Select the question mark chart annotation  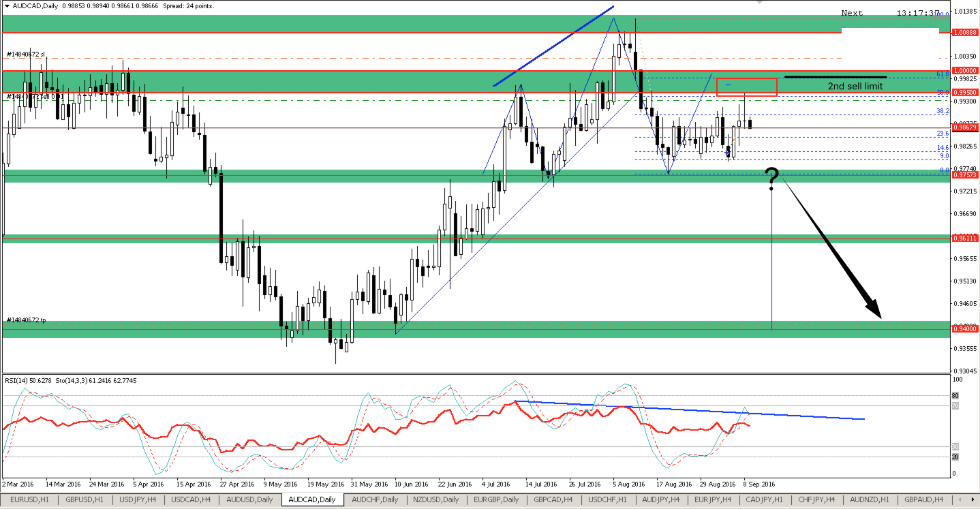(x=771, y=179)
